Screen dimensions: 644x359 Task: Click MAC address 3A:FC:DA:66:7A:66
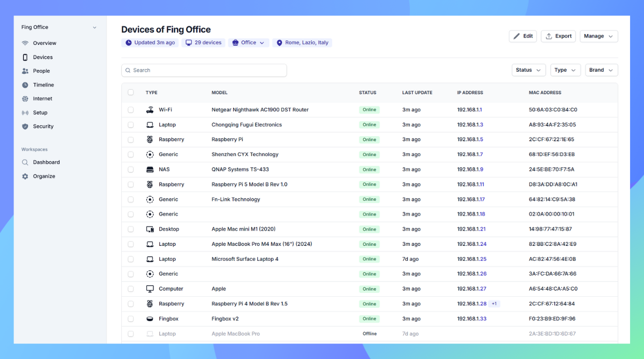point(553,274)
